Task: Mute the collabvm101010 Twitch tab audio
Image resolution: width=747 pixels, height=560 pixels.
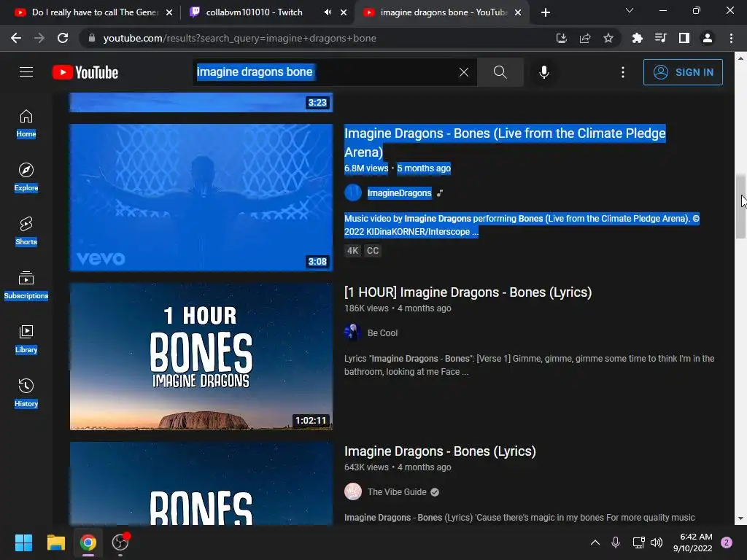Action: (x=328, y=12)
